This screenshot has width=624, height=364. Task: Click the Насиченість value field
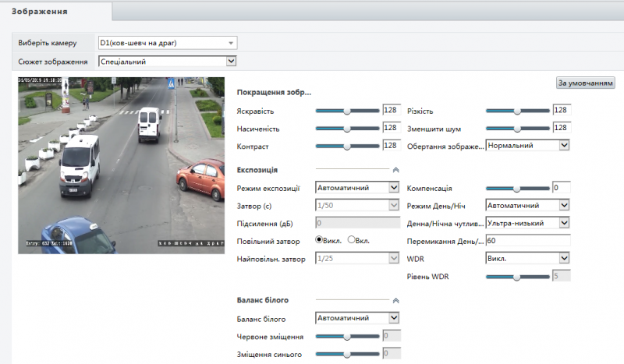click(x=392, y=128)
